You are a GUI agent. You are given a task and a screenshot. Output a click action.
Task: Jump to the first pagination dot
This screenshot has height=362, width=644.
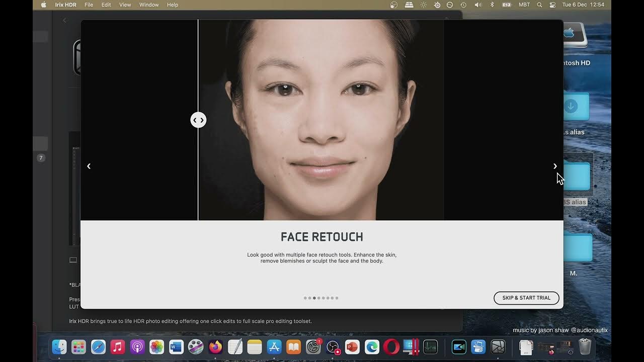305,298
